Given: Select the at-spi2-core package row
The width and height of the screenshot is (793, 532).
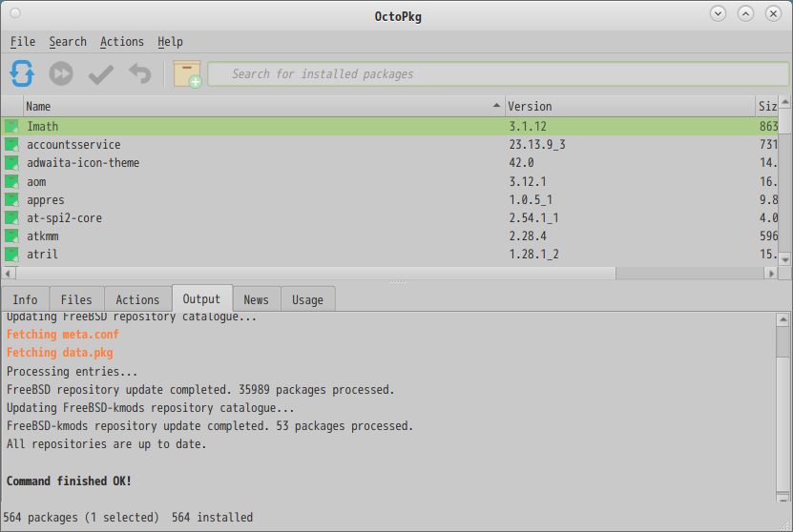Looking at the screenshot, I should [389, 217].
